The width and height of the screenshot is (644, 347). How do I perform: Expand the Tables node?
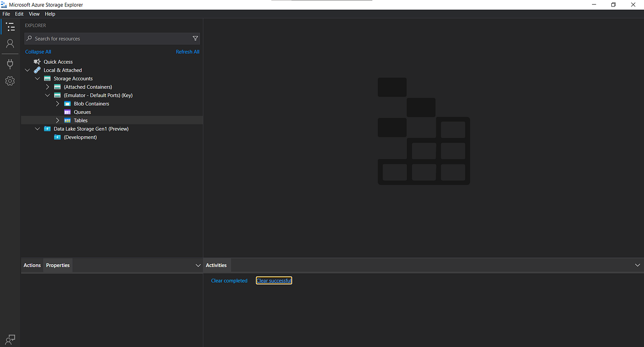tap(57, 120)
